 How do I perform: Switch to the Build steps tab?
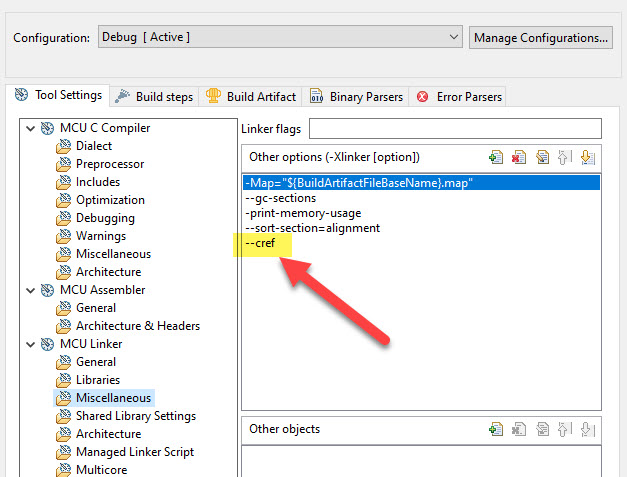155,97
